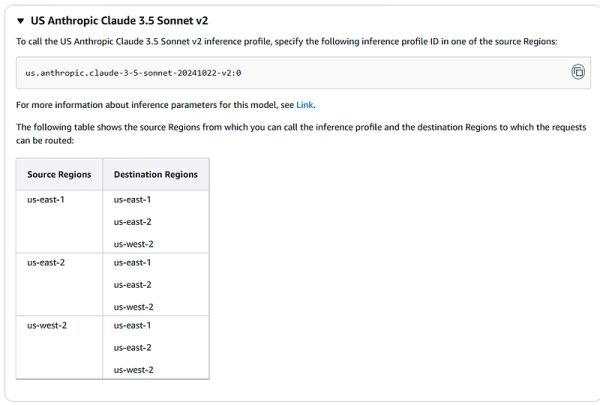This screenshot has width=600, height=405.
Task: Click the us-west-2 source region cell
Action: [47, 325]
